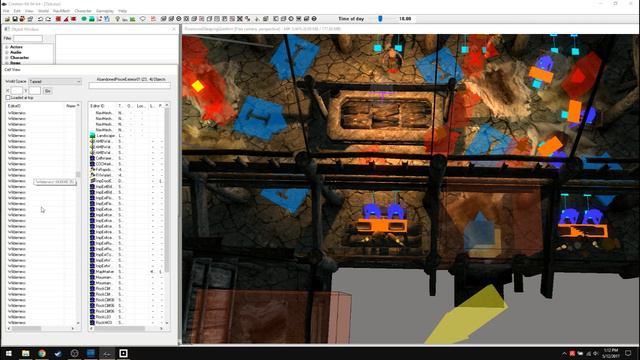
Task: Expand the Character tree node
Action: (7, 58)
